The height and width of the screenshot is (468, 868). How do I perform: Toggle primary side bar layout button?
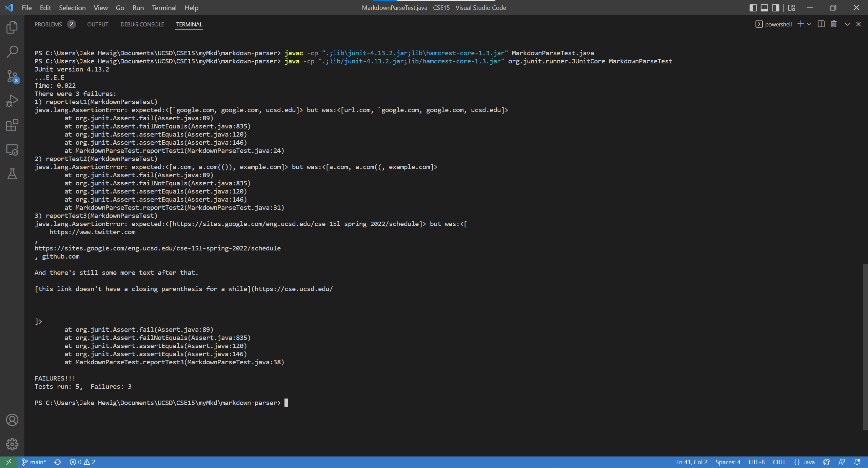point(753,8)
